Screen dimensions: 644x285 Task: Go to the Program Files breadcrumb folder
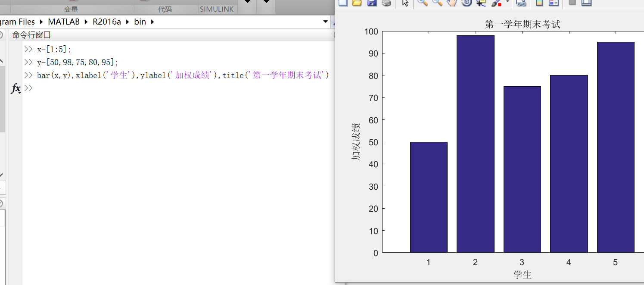(x=18, y=22)
